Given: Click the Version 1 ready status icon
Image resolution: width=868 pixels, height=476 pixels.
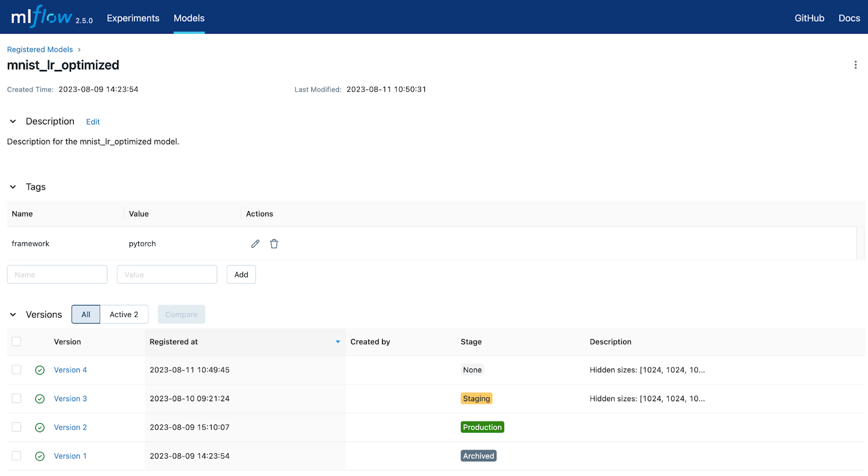Looking at the screenshot, I should tap(40, 456).
